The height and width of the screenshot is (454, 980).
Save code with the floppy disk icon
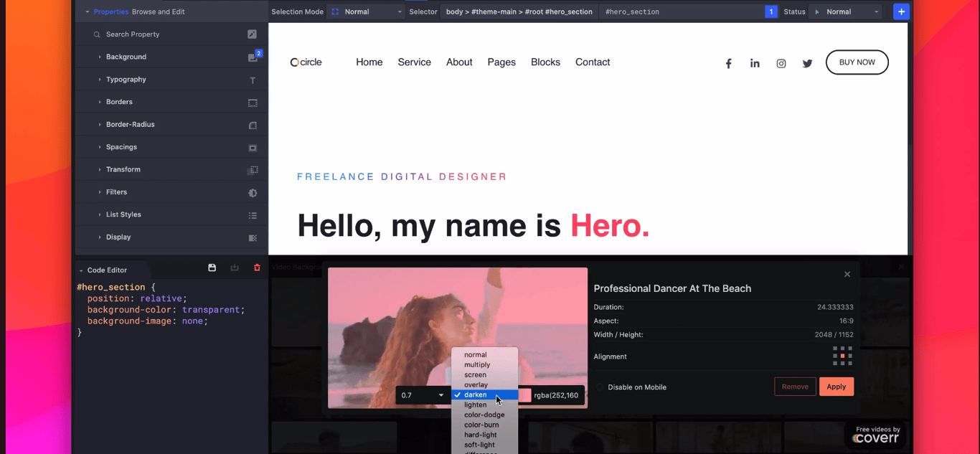pyautogui.click(x=212, y=268)
